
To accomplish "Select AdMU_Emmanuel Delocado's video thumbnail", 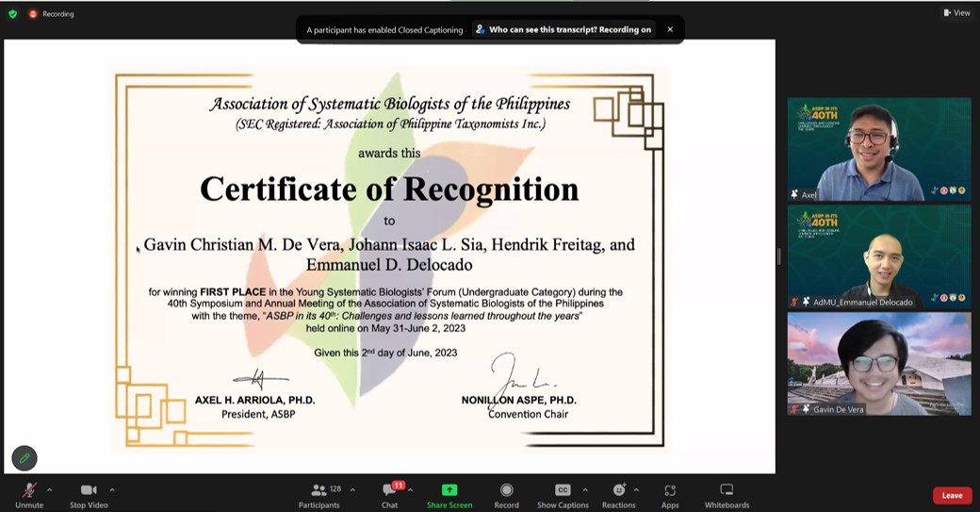I will (x=879, y=256).
